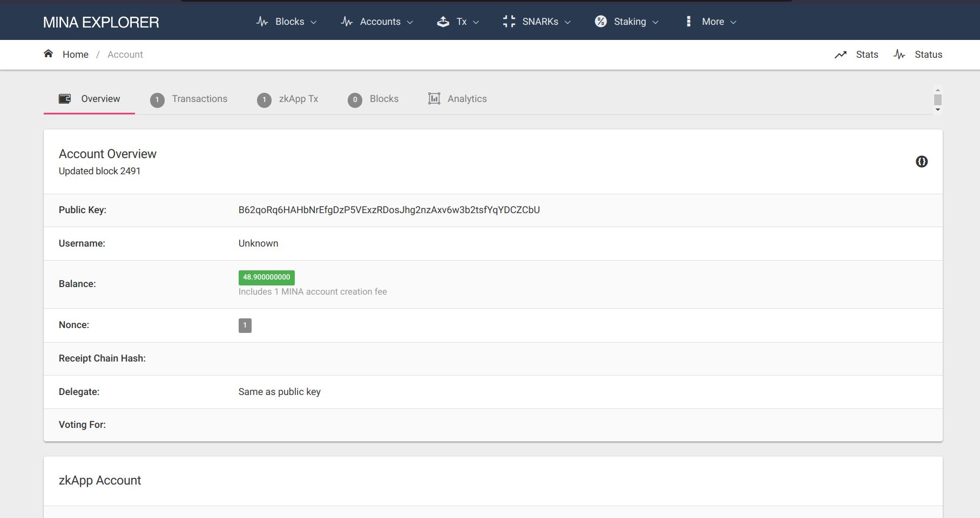Screen dimensions: 980x518
Task: Click the MINA EXPLORER logo
Action: (x=101, y=22)
